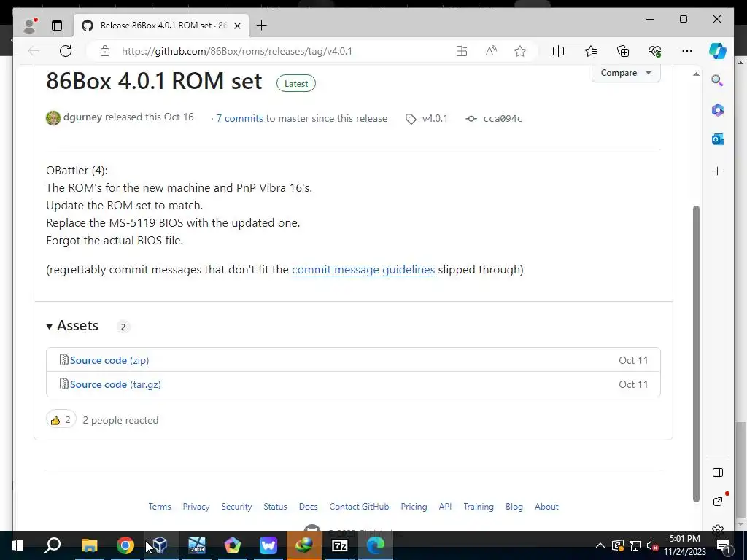
Task: Click the lock site information icon
Action: pos(105,51)
